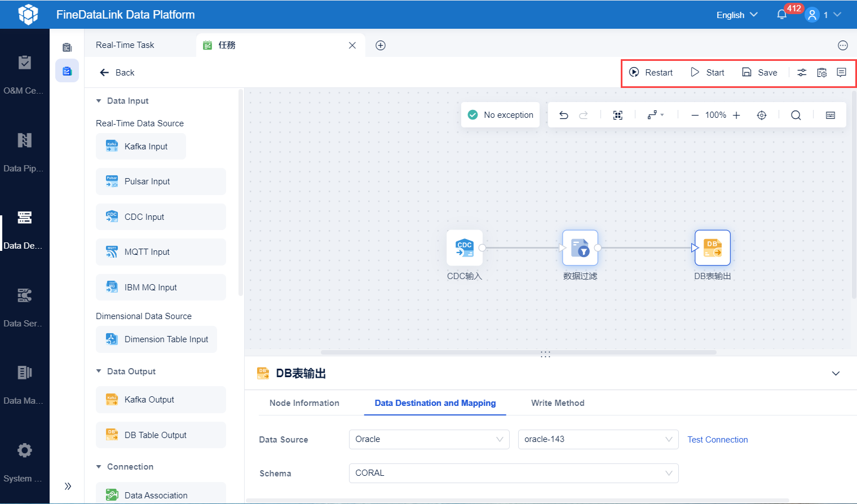Open the Oracle data source type dropdown
857x504 pixels.
point(429,439)
